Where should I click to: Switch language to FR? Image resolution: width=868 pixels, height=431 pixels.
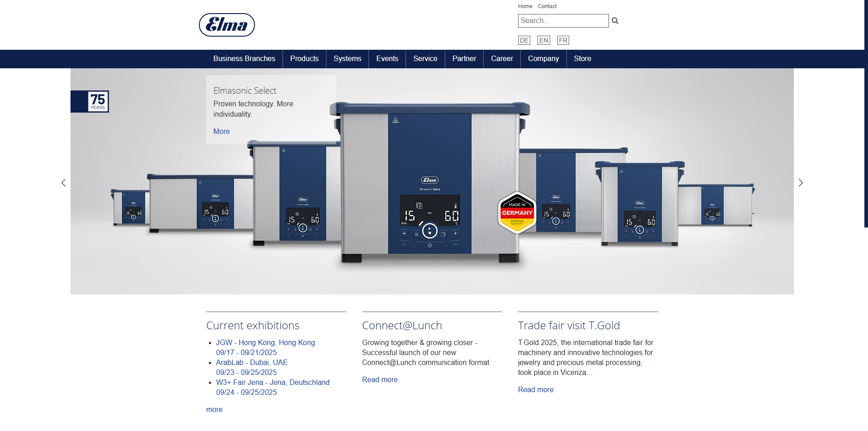click(563, 40)
